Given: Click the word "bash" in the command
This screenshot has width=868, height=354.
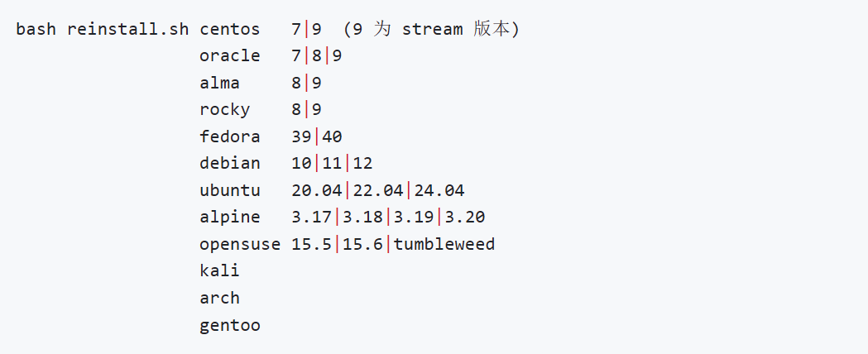Looking at the screenshot, I should coord(36,29).
